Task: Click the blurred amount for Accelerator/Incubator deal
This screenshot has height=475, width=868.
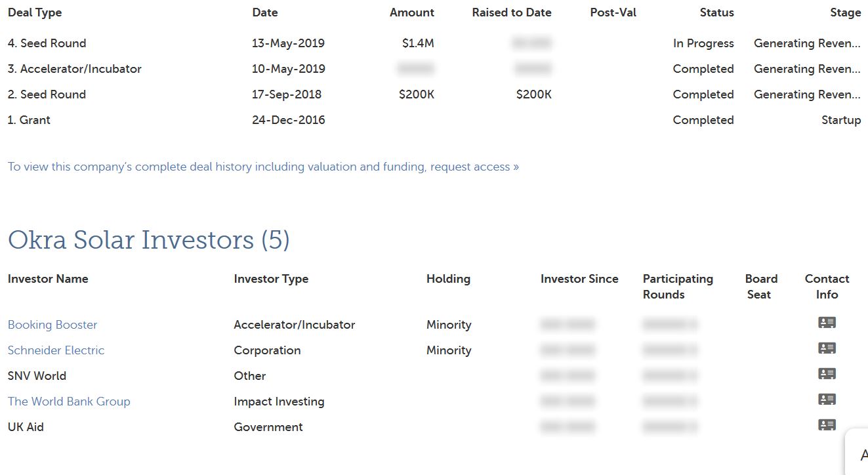Action: [415, 69]
